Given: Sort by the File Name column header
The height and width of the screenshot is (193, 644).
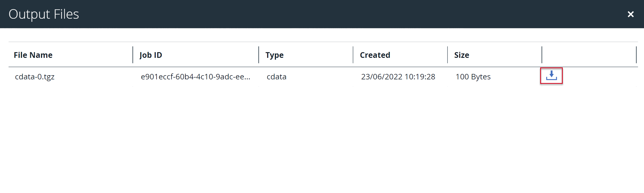Looking at the screenshot, I should click(33, 55).
